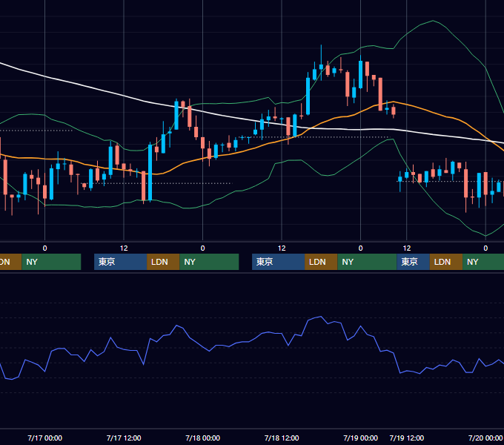Click the 7/19 12:00 time axis label

(x=407, y=438)
